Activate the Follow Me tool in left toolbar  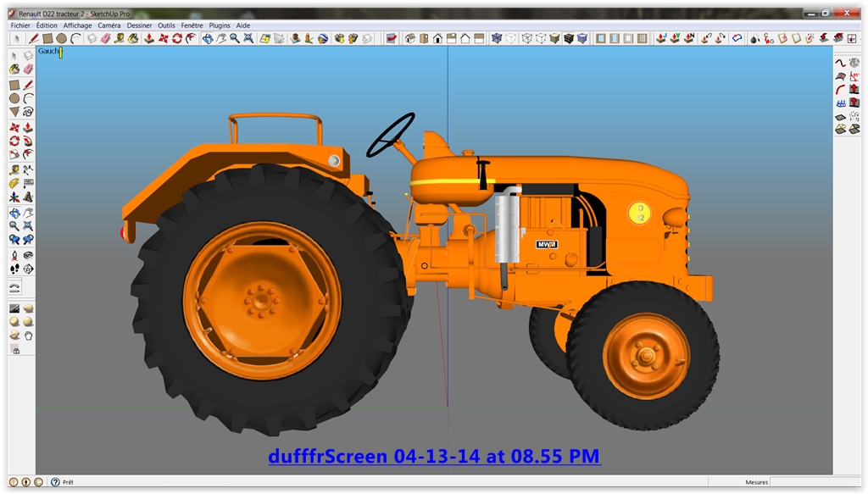pyautogui.click(x=28, y=141)
